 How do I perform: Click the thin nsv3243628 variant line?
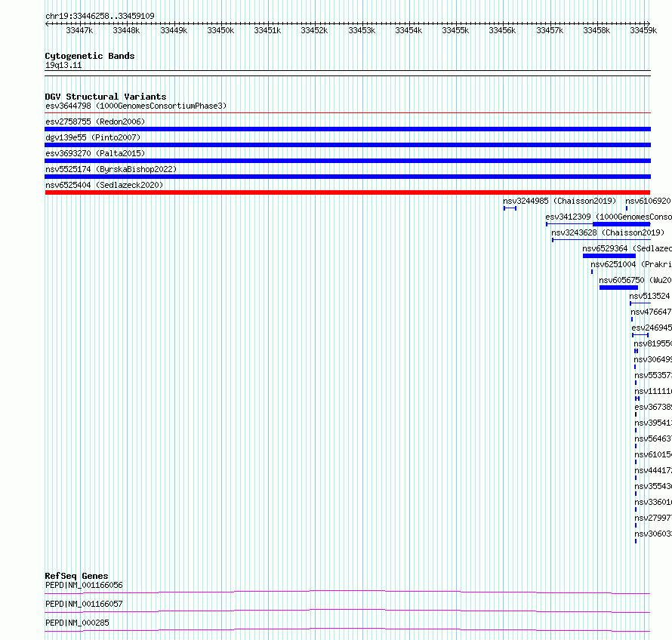pos(601,240)
